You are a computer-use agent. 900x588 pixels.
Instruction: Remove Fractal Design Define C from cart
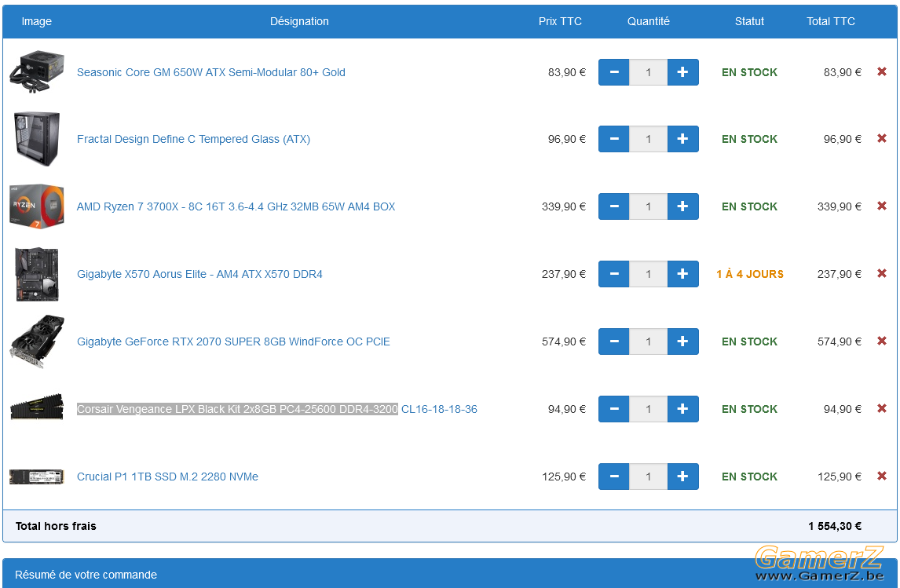click(x=882, y=138)
